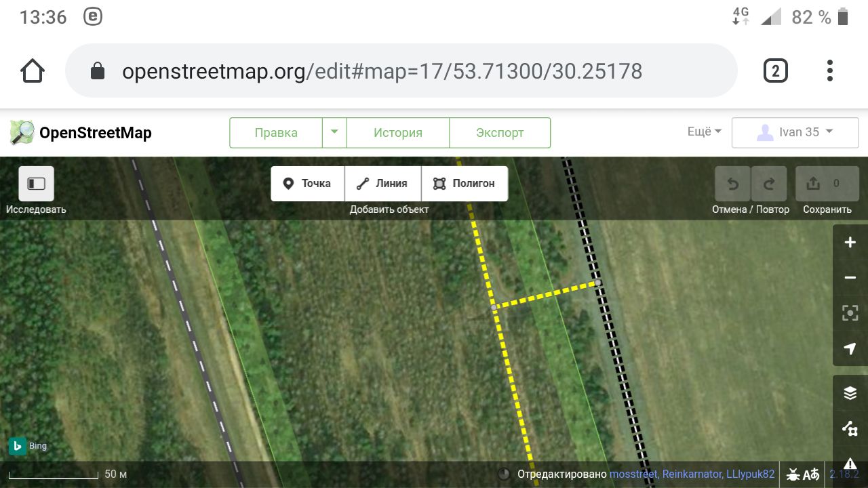Screen dimensions: 868x488
Task: Expand the Правка editor dropdown arrow
Action: point(334,132)
